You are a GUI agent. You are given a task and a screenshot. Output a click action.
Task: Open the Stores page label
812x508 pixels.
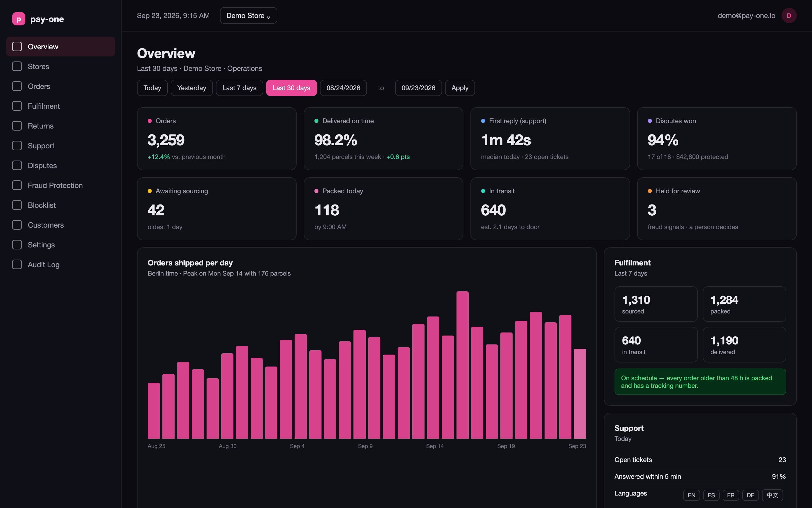pyautogui.click(x=38, y=67)
